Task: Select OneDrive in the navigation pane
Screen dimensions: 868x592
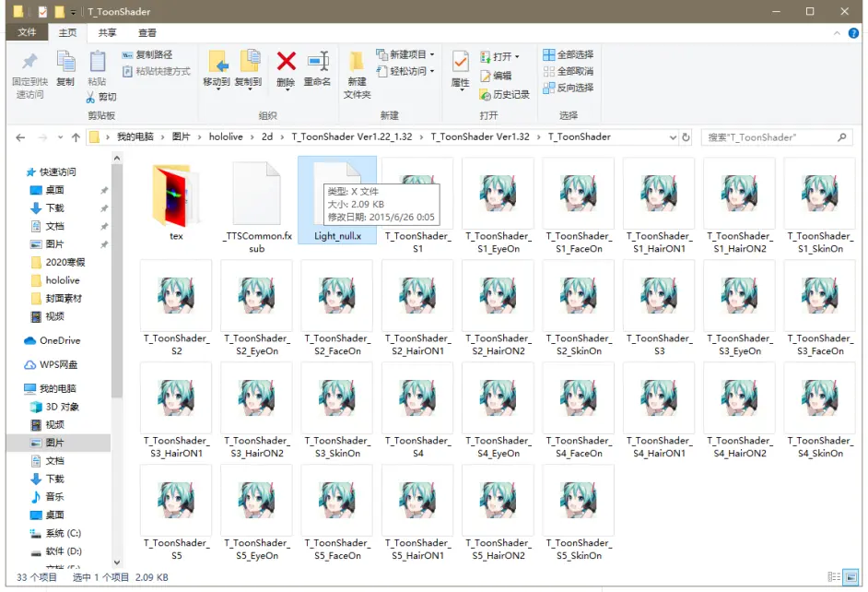Action: (52, 340)
